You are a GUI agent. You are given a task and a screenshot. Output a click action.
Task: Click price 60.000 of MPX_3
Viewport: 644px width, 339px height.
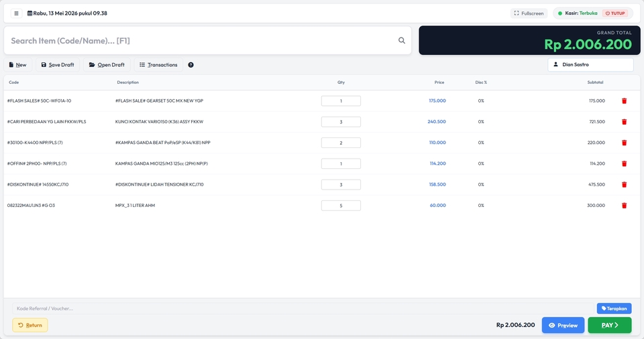(437, 205)
